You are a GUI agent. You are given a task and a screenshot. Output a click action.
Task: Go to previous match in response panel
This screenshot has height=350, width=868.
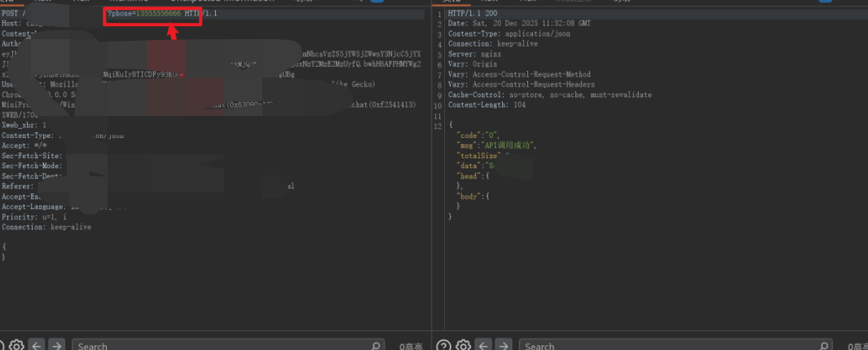pyautogui.click(x=483, y=346)
